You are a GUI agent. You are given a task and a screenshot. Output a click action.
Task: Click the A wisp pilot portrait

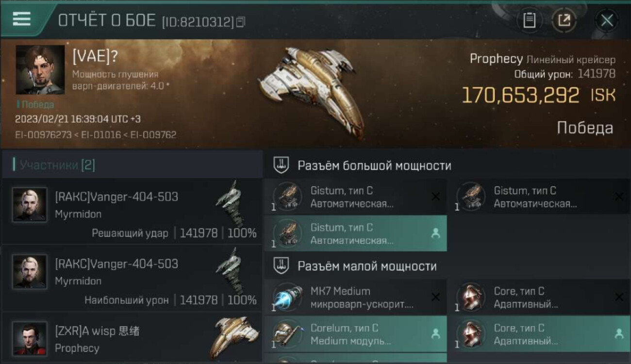30,338
